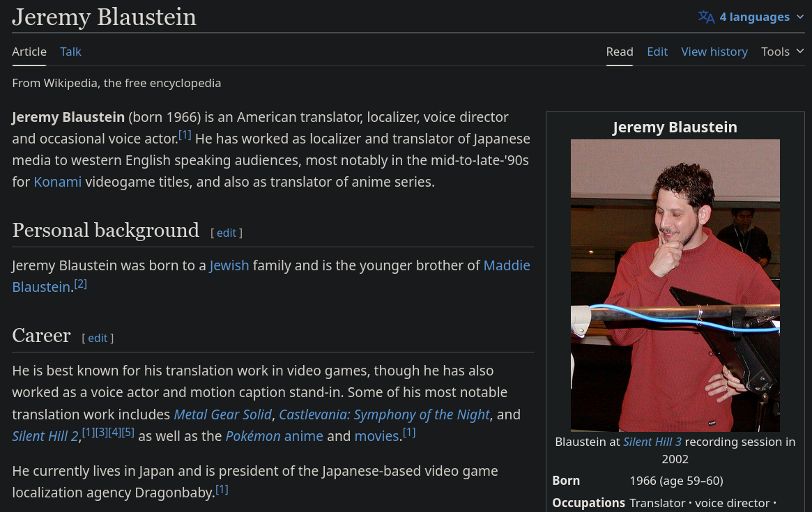Jump to citation [4] after Silent Hill 2
812x512 pixels.
114,432
